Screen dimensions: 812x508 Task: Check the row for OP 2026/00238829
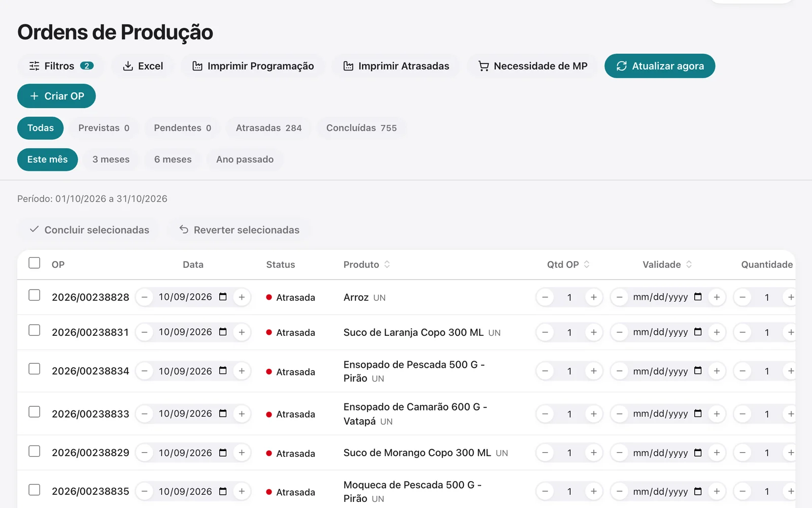tap(35, 451)
